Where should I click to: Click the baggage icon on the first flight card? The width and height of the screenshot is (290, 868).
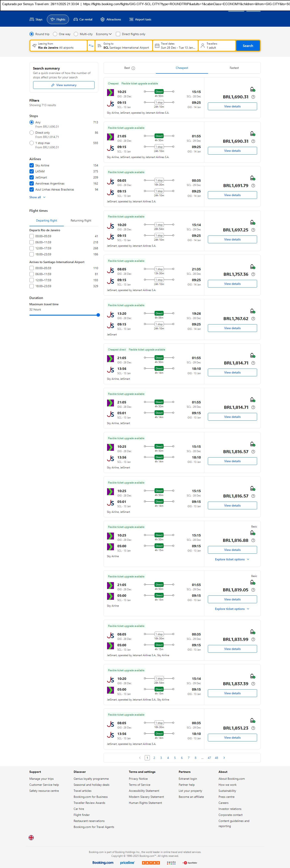pyautogui.click(x=252, y=89)
